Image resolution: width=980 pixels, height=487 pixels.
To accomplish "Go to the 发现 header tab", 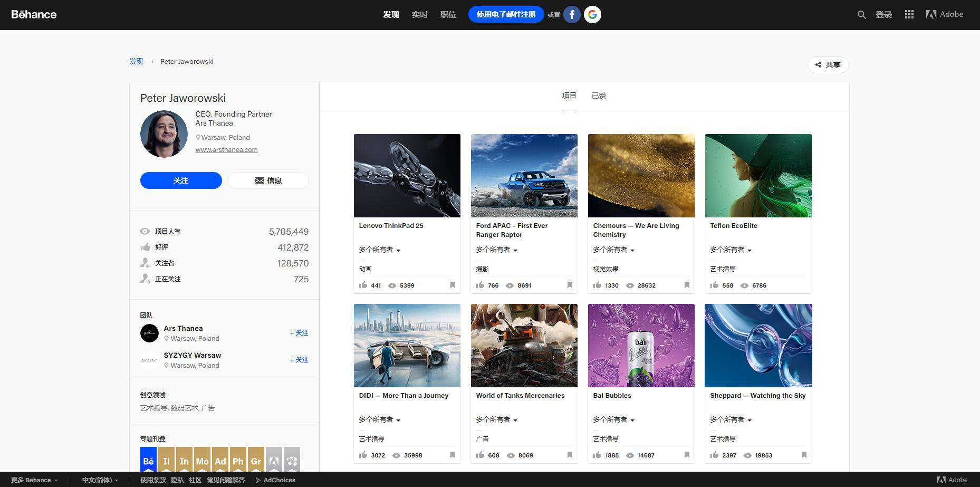I will pyautogui.click(x=391, y=15).
